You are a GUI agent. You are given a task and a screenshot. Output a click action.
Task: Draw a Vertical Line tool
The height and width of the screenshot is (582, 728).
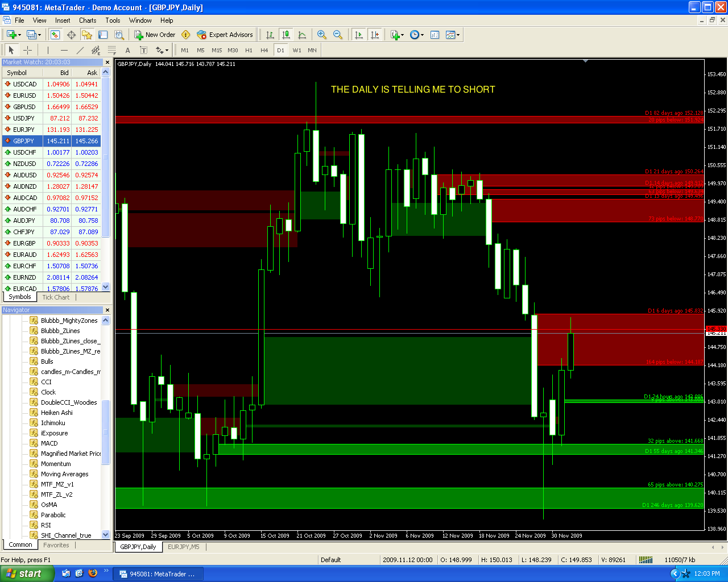(48, 50)
